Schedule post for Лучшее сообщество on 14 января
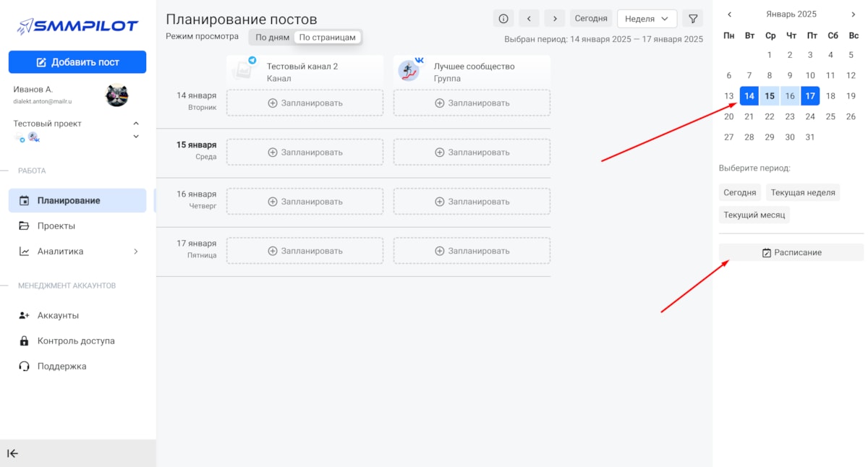868x467 pixels. pos(472,103)
